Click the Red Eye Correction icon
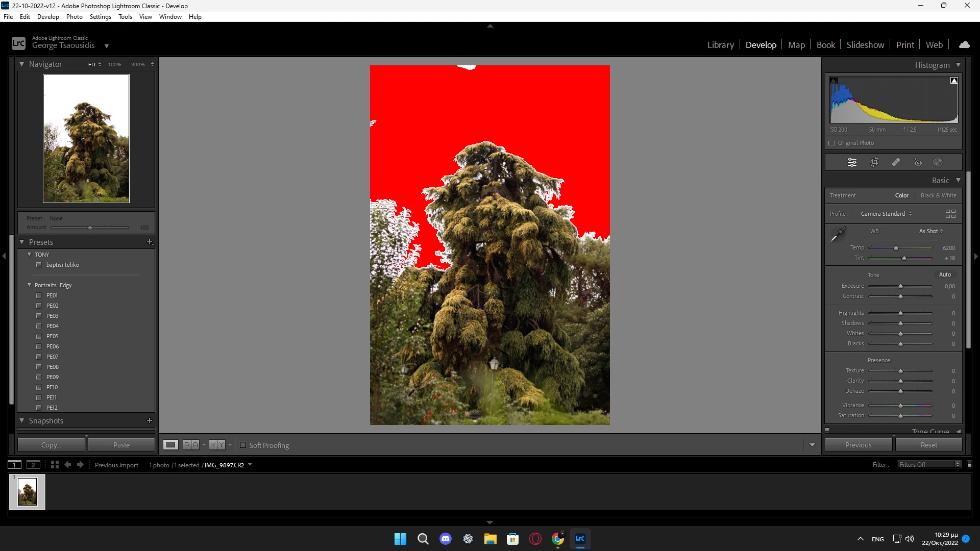 pos(918,162)
